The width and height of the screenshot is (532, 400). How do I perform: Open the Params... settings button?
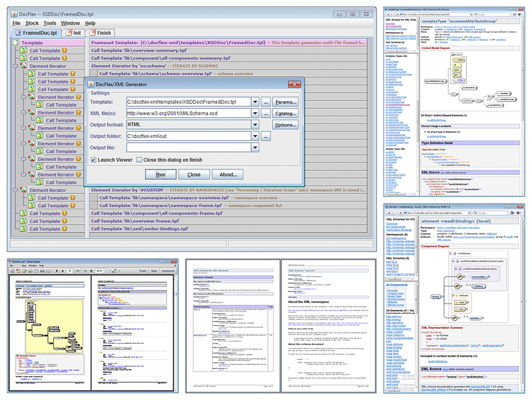(285, 102)
